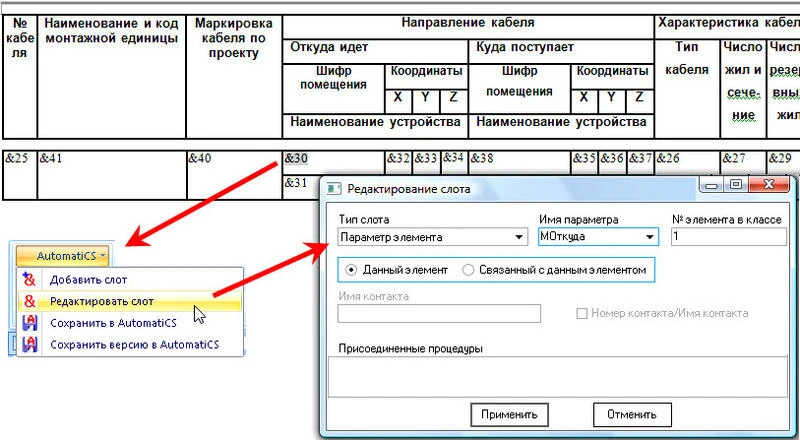
Task: Select the Данный элемент radio button
Action: pos(350,270)
